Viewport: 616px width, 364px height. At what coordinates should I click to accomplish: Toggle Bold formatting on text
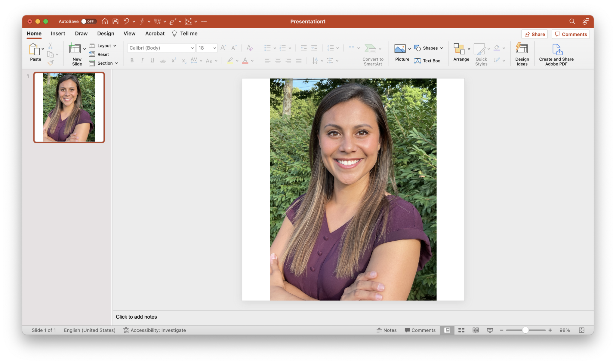(x=132, y=60)
